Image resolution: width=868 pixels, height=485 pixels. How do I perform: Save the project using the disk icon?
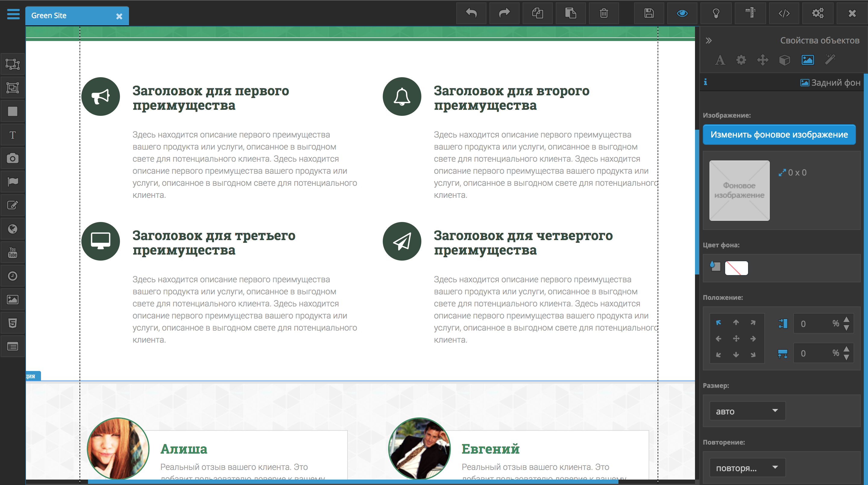[649, 14]
